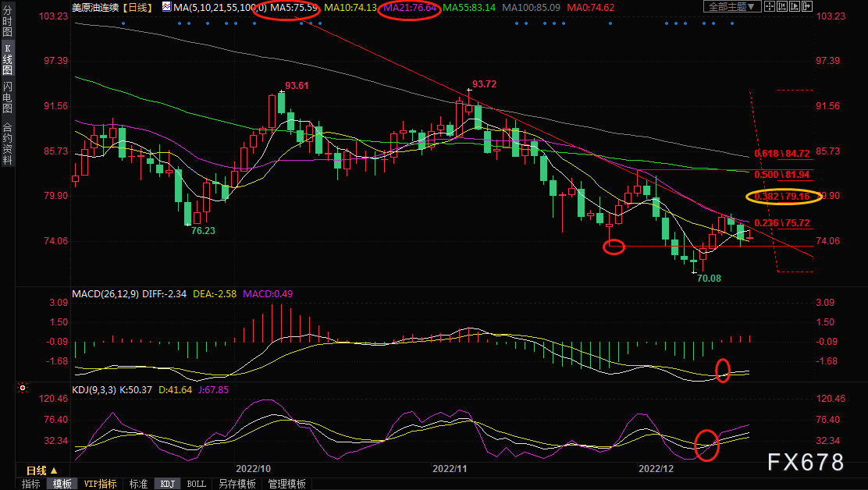Select the K线图 side tab

(7, 59)
